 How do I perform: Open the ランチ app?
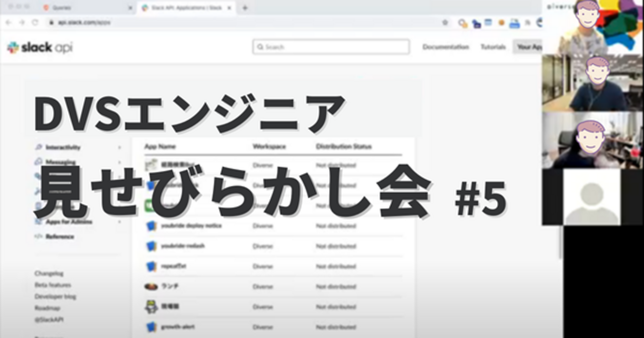pos(170,286)
